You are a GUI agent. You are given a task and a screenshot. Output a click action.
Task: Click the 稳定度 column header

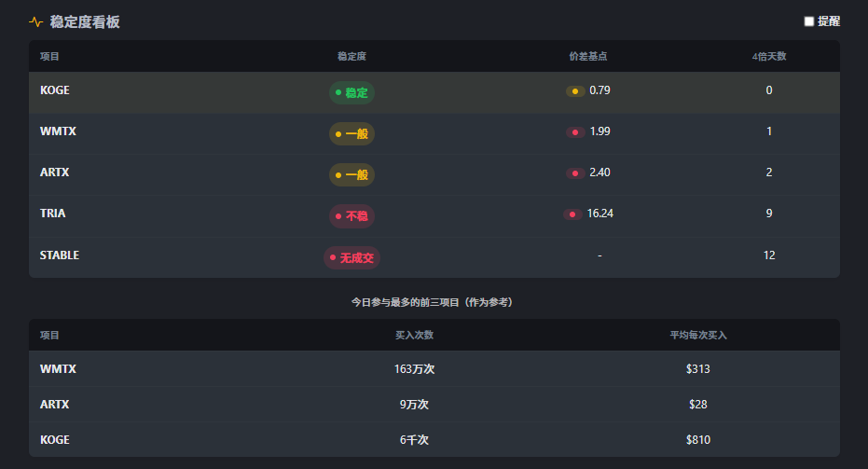(x=351, y=57)
